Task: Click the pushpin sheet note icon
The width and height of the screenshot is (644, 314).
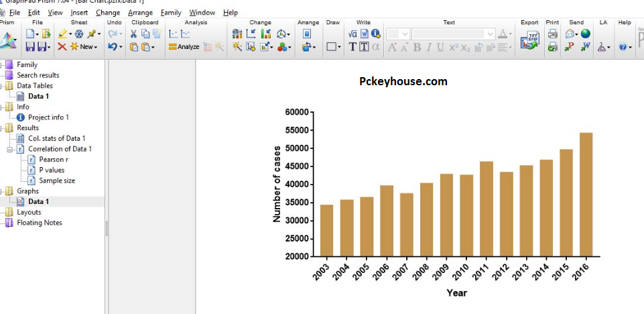Action: click(92, 34)
